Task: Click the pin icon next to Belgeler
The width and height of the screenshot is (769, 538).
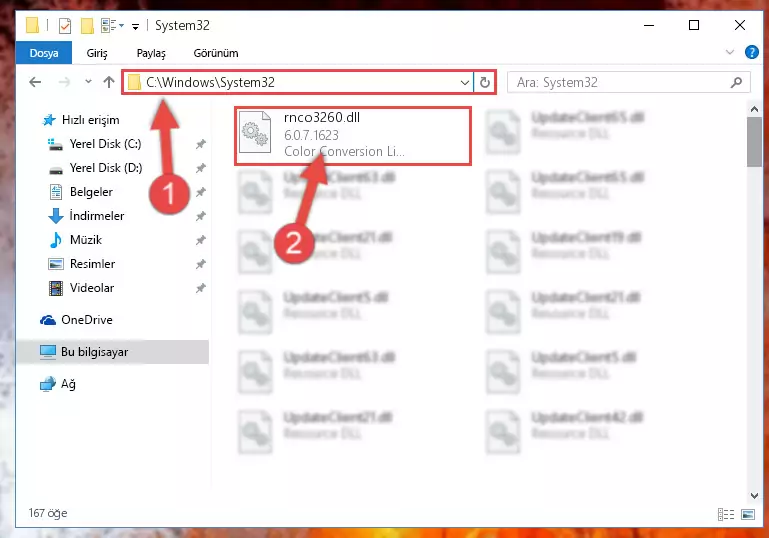Action: (201, 192)
